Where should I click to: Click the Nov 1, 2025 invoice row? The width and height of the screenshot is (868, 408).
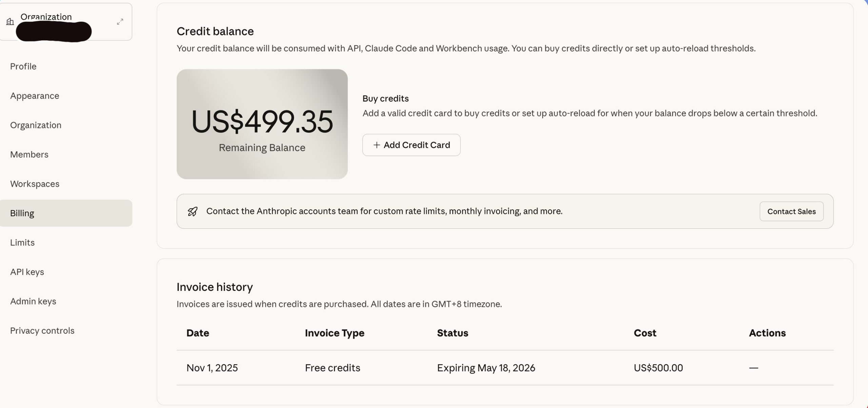[x=212, y=368]
